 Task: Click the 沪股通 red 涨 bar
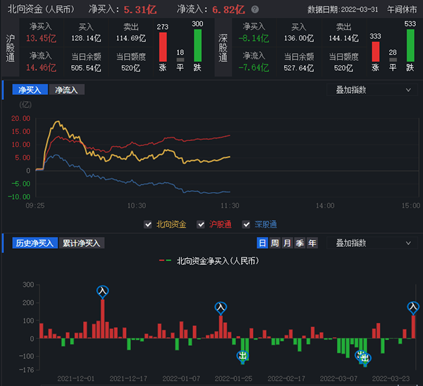(x=163, y=47)
